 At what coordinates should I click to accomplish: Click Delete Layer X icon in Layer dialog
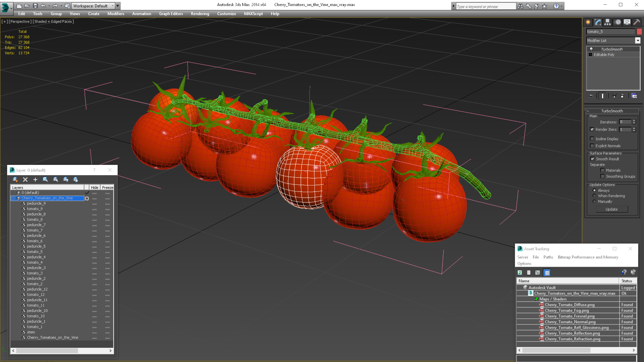coord(25,179)
